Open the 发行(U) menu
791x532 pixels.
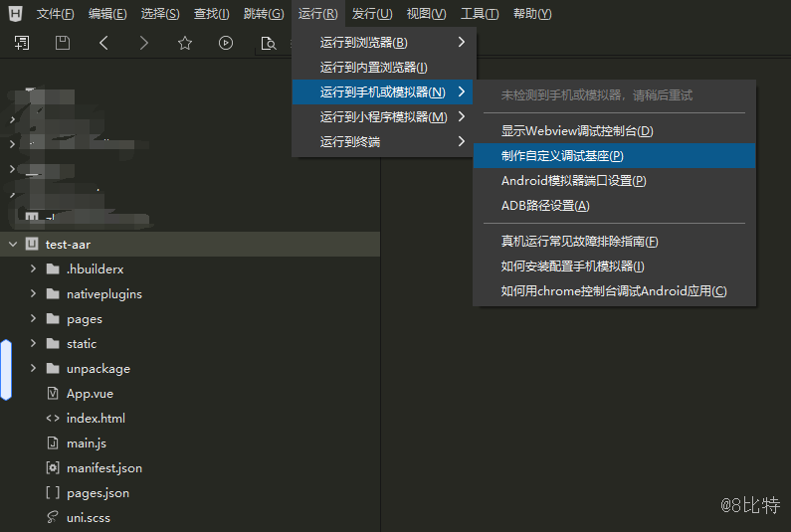pos(372,14)
